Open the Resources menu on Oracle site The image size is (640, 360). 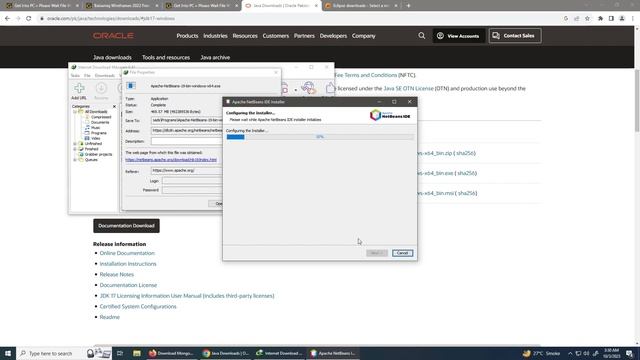(x=245, y=36)
